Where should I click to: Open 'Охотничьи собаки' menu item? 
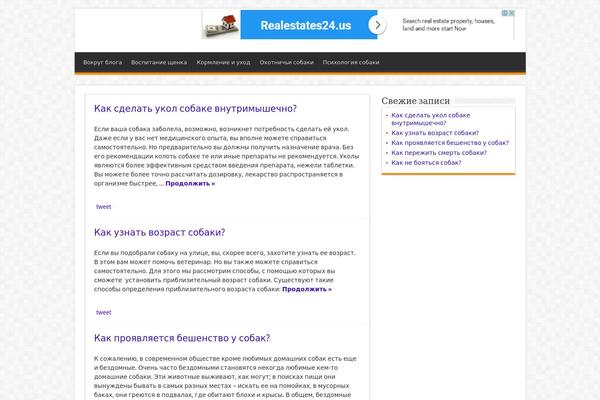pyautogui.click(x=286, y=62)
